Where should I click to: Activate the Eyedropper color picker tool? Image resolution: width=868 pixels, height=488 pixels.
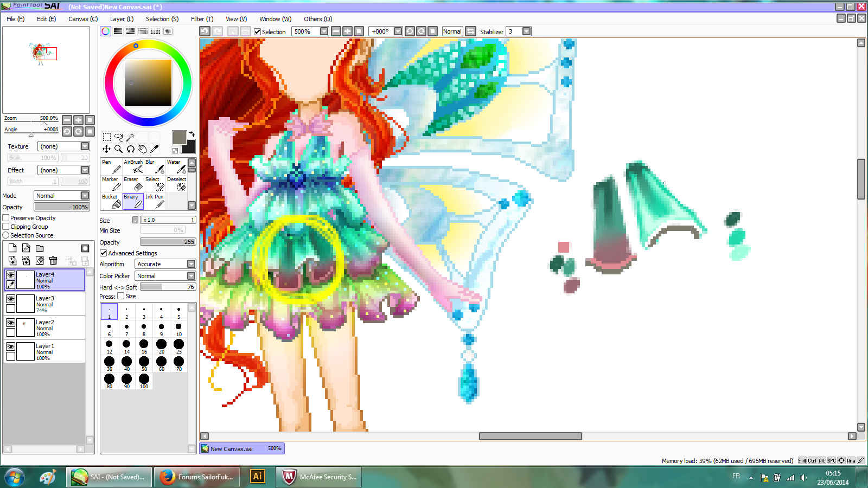click(155, 149)
